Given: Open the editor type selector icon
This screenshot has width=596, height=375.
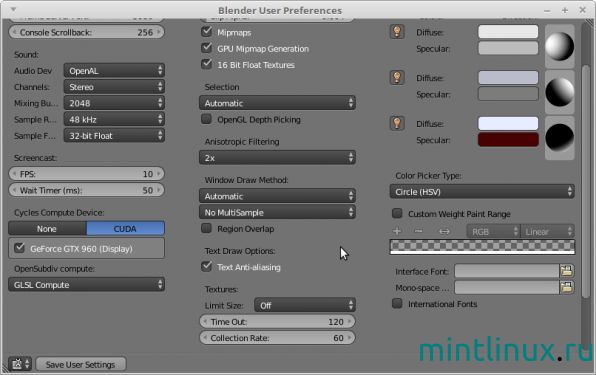Looking at the screenshot, I should 20,364.
